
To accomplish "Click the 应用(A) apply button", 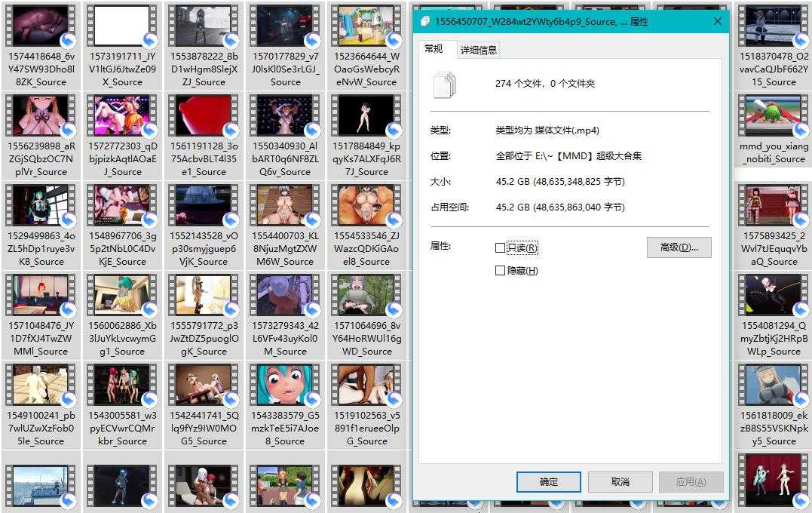I will pos(691,482).
